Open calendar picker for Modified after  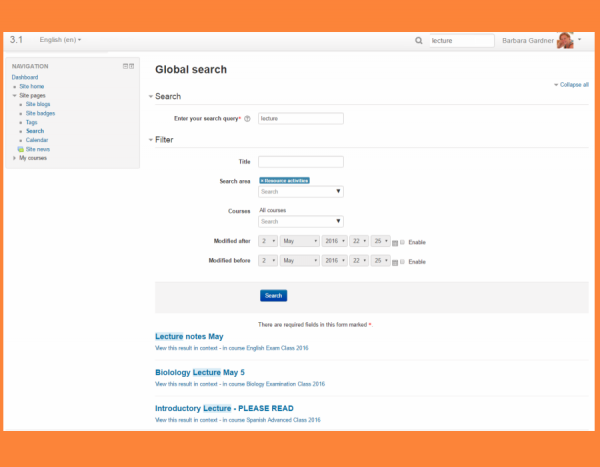pyautogui.click(x=396, y=242)
